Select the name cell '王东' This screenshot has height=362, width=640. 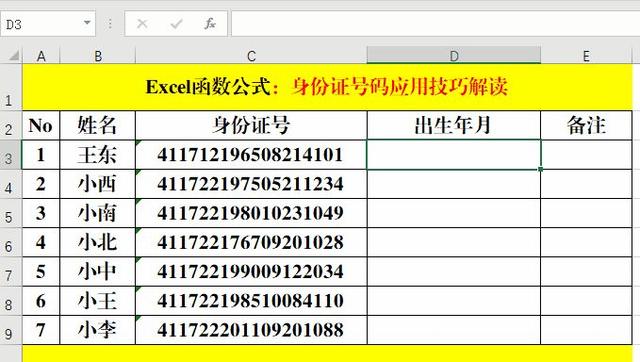[x=98, y=155]
